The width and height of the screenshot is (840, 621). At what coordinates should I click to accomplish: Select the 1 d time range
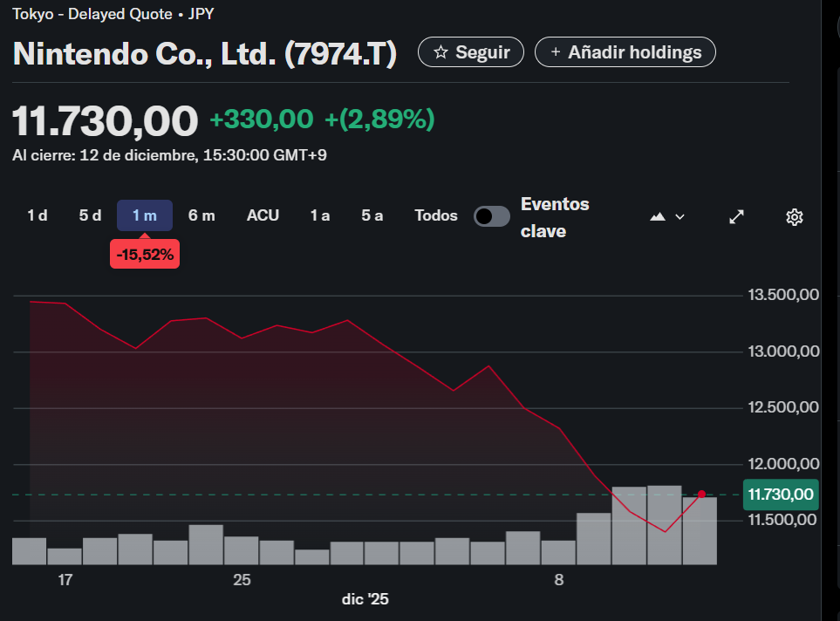coord(38,215)
